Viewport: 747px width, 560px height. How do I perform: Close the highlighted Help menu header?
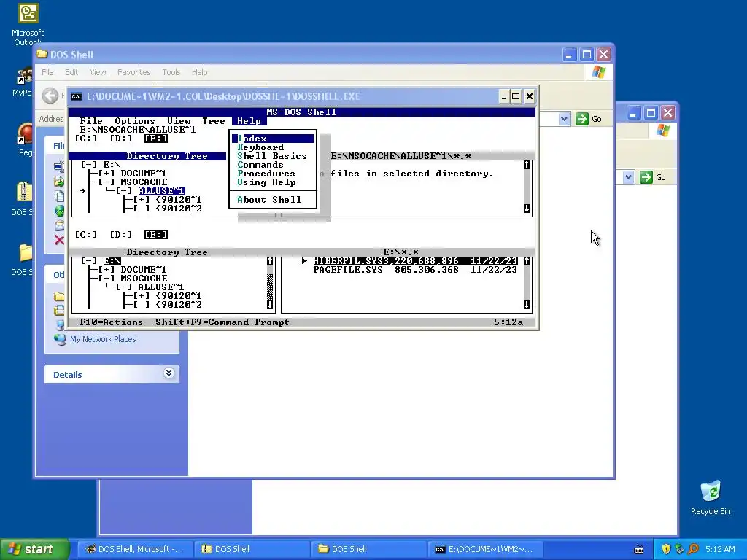coord(249,121)
